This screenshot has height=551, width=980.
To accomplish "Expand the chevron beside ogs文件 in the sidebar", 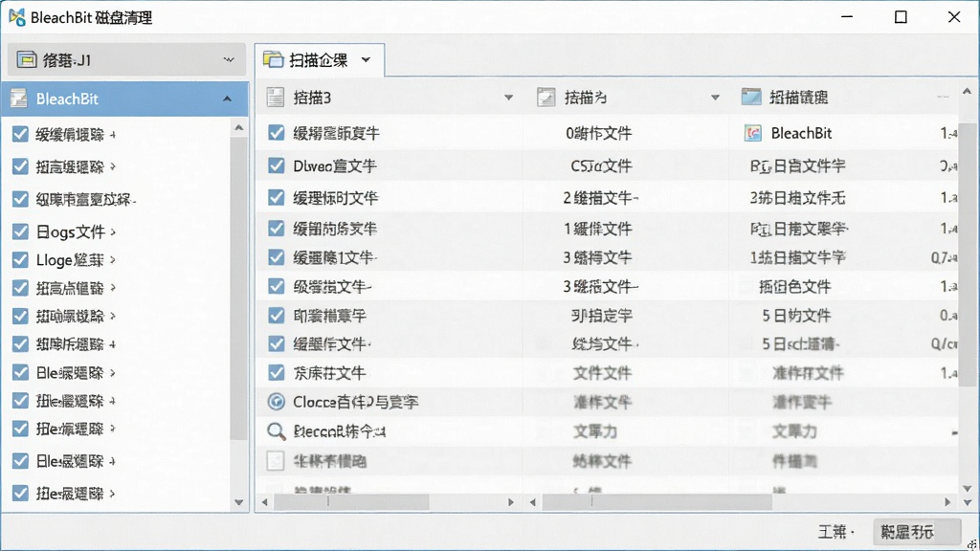I will tap(113, 231).
